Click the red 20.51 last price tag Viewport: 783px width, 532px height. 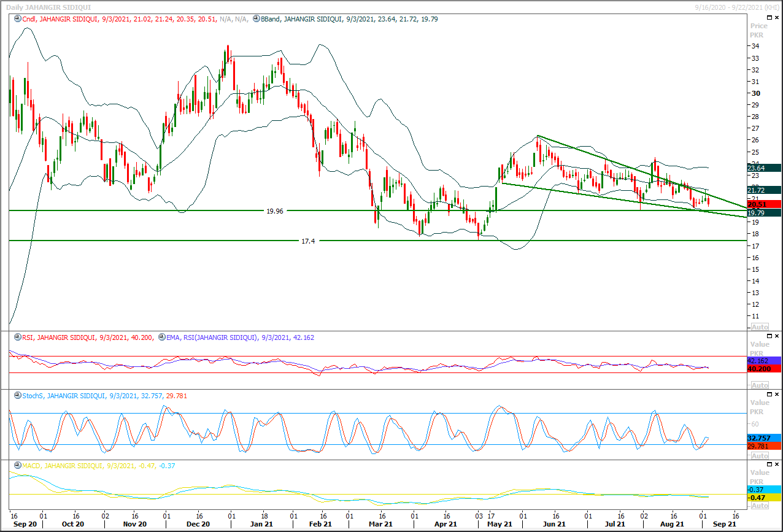(x=764, y=204)
